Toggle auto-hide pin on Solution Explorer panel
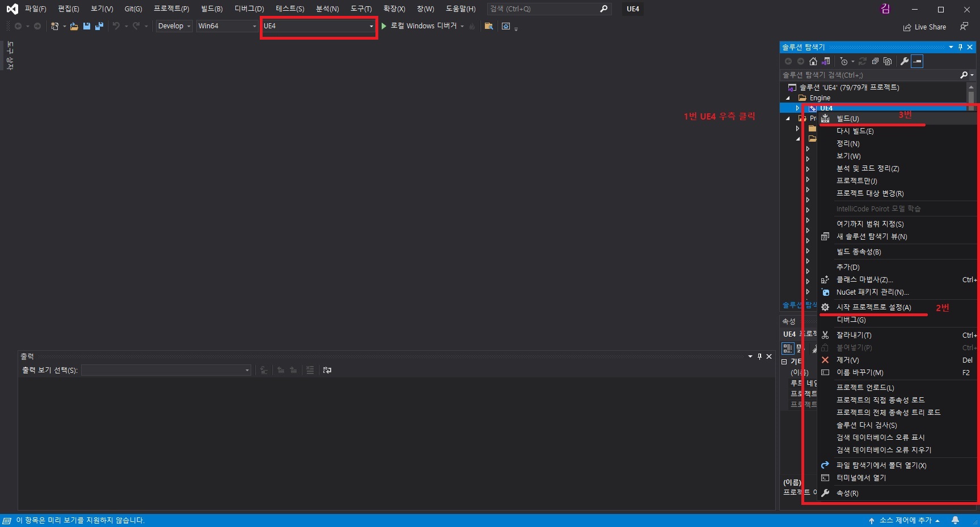 [x=960, y=47]
